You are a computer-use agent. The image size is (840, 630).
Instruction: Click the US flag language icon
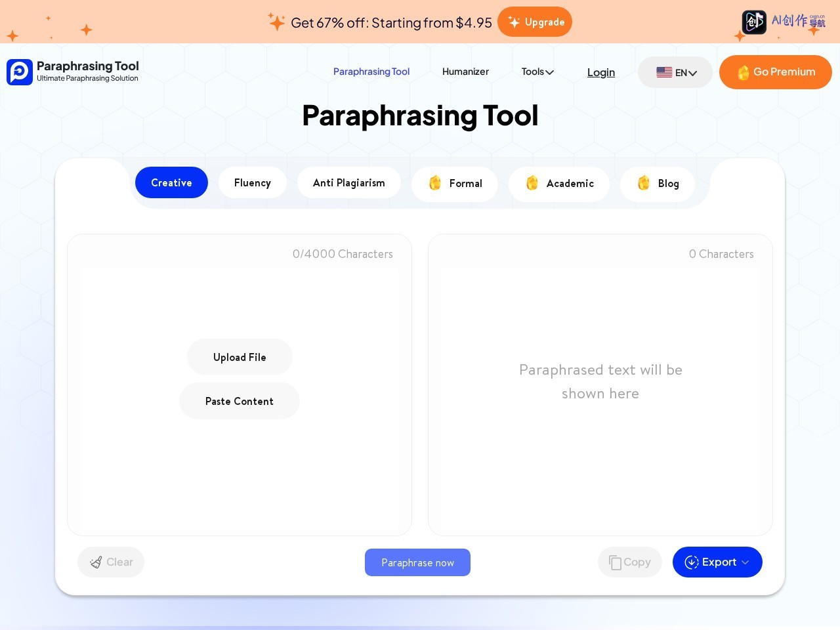664,72
